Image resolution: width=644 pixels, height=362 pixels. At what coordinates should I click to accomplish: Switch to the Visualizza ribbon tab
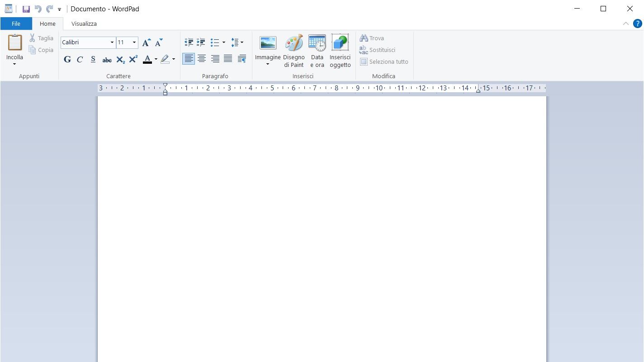click(84, 24)
